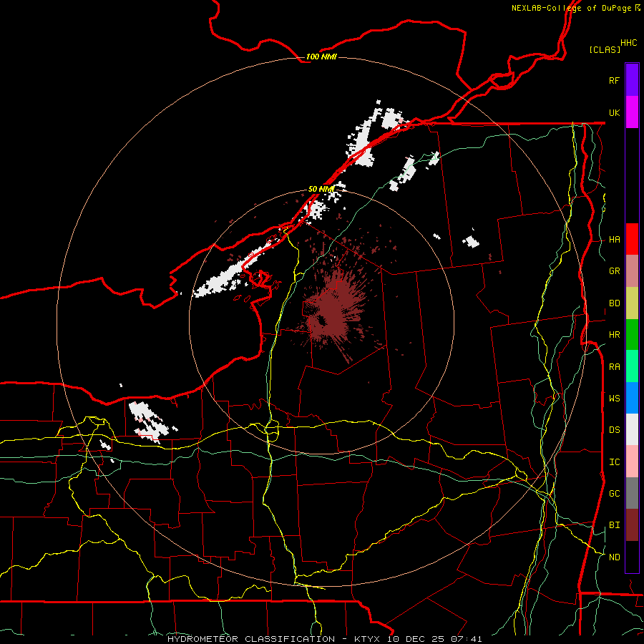
Task: Click the HHC product label
Action: point(629,43)
